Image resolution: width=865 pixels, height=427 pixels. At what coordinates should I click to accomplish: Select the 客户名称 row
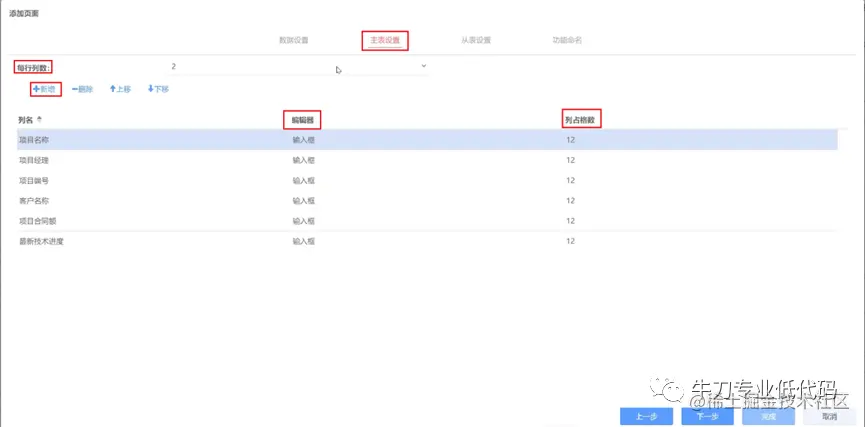(427, 201)
